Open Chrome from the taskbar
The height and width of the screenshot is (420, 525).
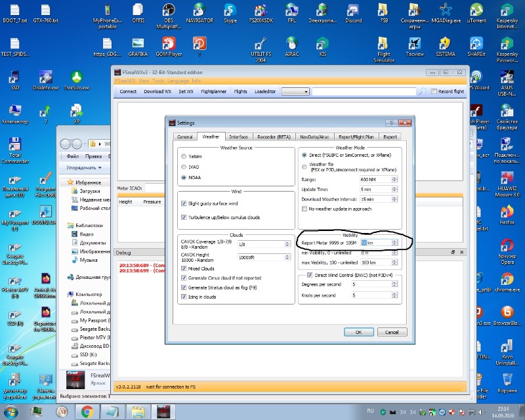click(x=86, y=411)
